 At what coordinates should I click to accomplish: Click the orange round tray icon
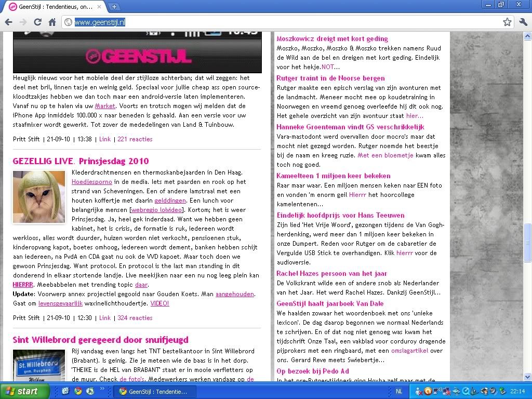428,392
